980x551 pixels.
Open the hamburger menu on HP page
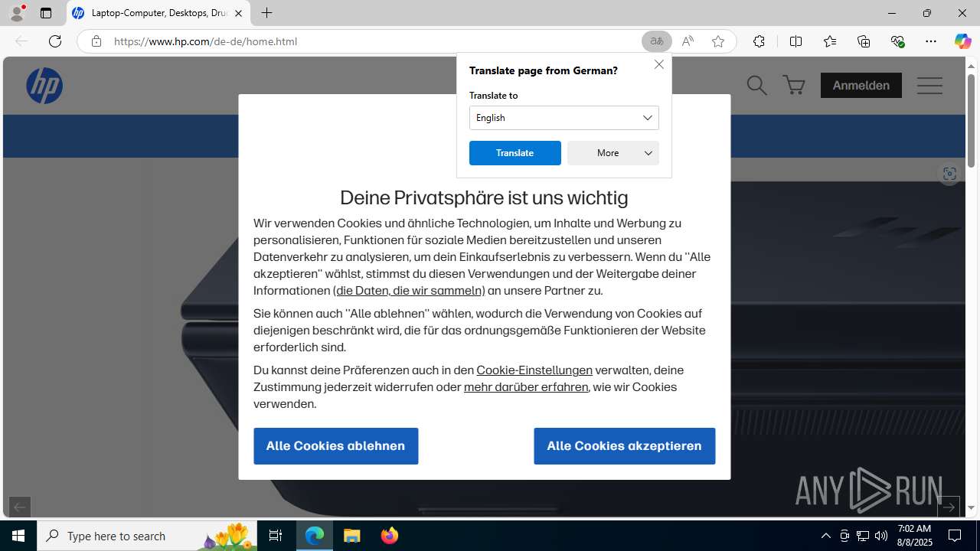pyautogui.click(x=929, y=85)
